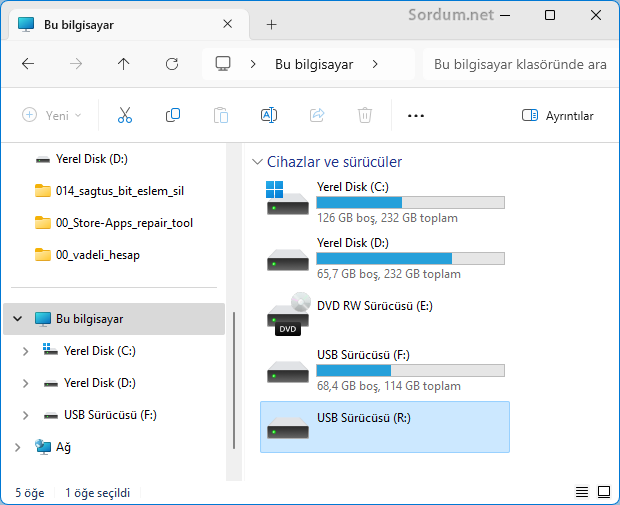Go back with the left arrow
620x505 pixels.
[x=28, y=64]
